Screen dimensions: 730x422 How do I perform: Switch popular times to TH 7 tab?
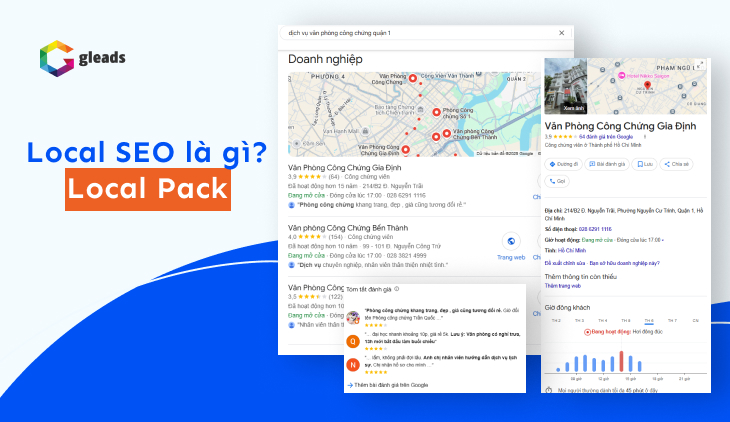tap(672, 320)
